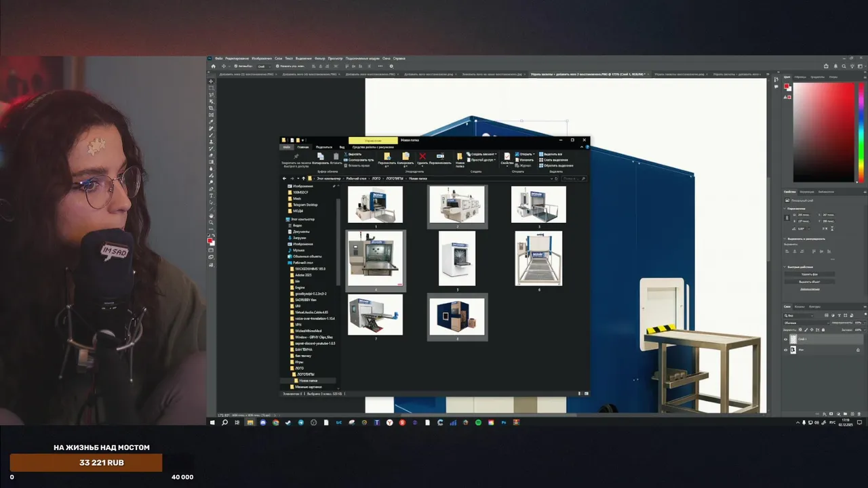The width and height of the screenshot is (868, 488).
Task: Open Photoshop Window menu
Action: tap(386, 58)
